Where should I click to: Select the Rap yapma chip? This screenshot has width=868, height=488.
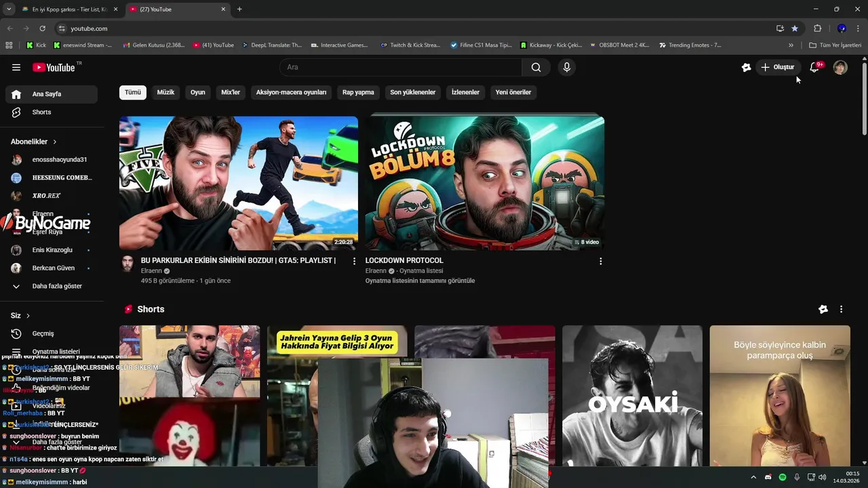click(x=358, y=92)
